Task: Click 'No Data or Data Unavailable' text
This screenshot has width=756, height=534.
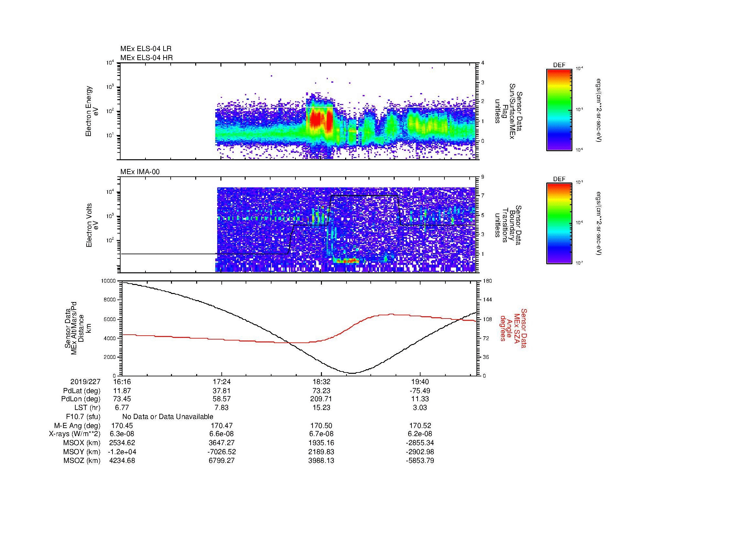Action: (168, 416)
